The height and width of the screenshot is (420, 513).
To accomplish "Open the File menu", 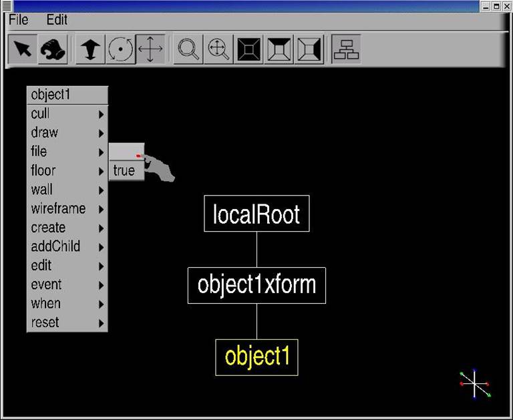I will (x=18, y=20).
